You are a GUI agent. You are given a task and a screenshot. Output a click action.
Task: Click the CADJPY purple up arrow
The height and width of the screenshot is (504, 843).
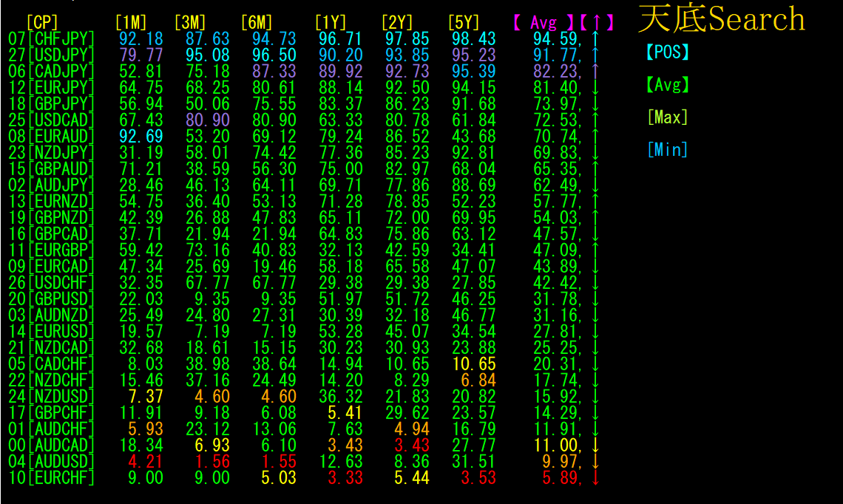point(595,72)
